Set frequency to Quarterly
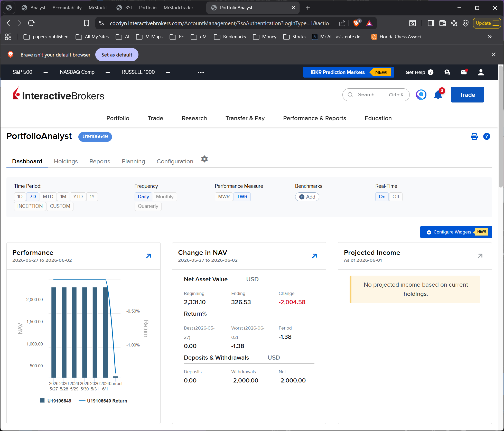The image size is (504, 431). (148, 206)
